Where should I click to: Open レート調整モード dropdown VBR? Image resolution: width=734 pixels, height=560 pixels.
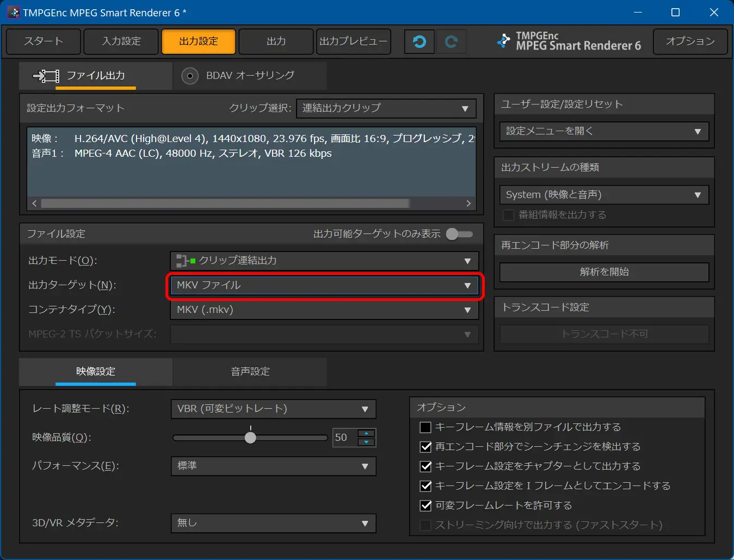click(273, 409)
